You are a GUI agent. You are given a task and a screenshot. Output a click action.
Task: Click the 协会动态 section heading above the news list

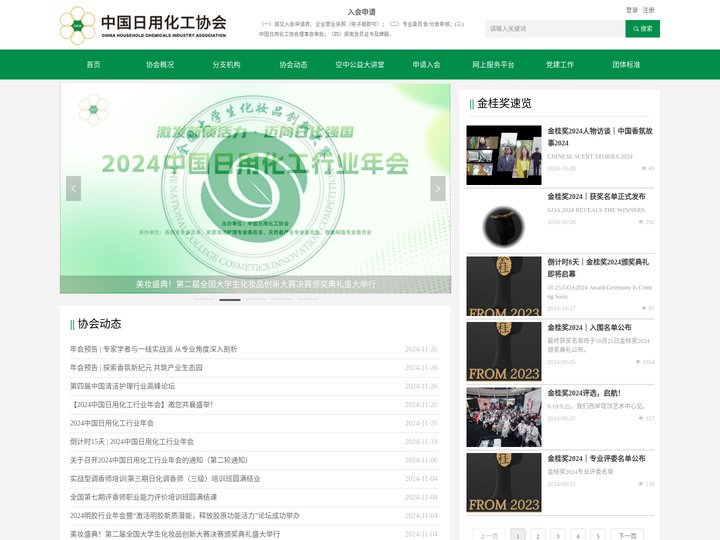click(99, 324)
